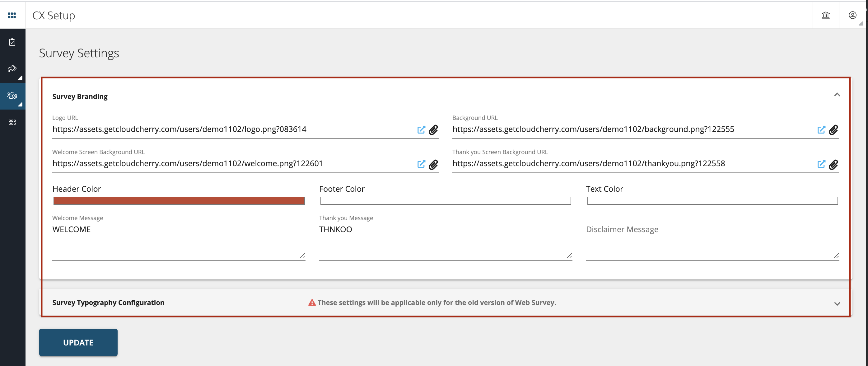
Task: Open Thank you Screen Background external link
Action: tap(821, 164)
